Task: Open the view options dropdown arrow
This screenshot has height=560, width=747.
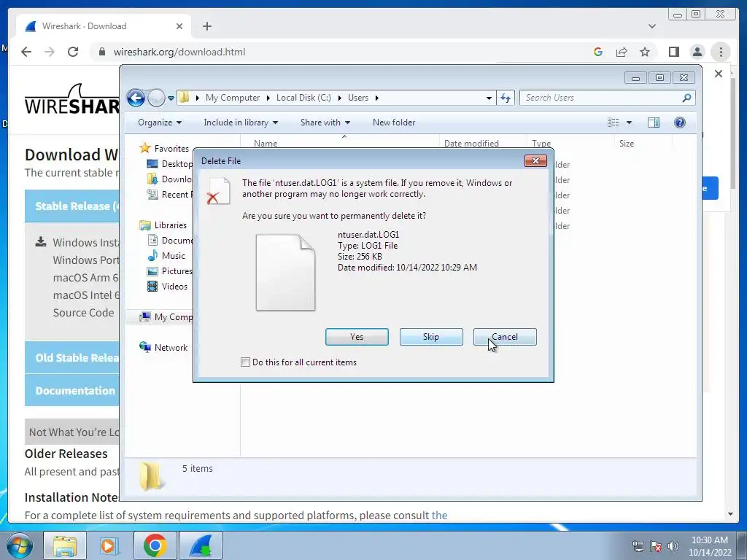Action: click(x=629, y=122)
